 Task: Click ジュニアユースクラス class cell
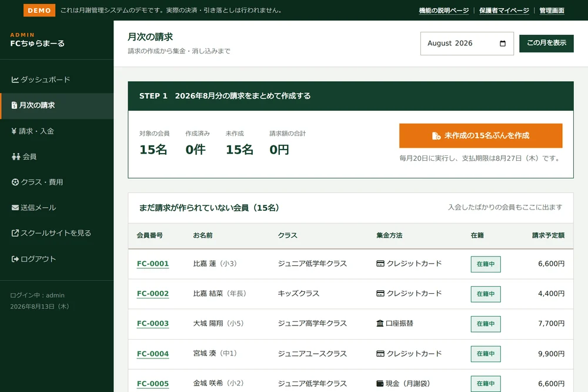point(312,353)
